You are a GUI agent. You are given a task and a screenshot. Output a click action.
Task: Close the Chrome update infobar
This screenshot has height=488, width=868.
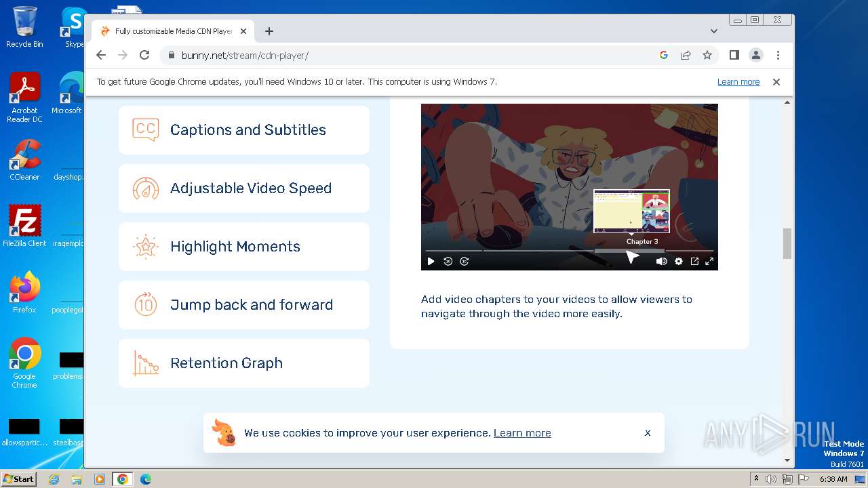click(776, 82)
